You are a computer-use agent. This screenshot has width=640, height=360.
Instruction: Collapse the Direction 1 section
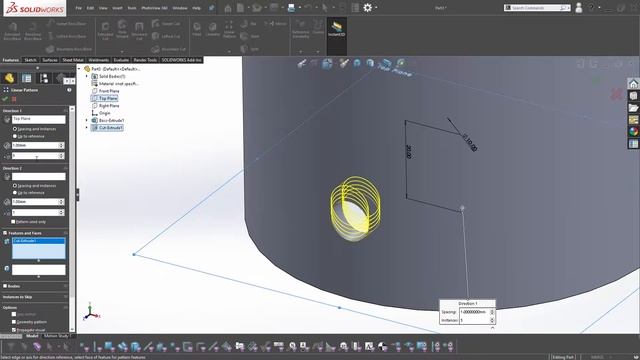pos(65,111)
